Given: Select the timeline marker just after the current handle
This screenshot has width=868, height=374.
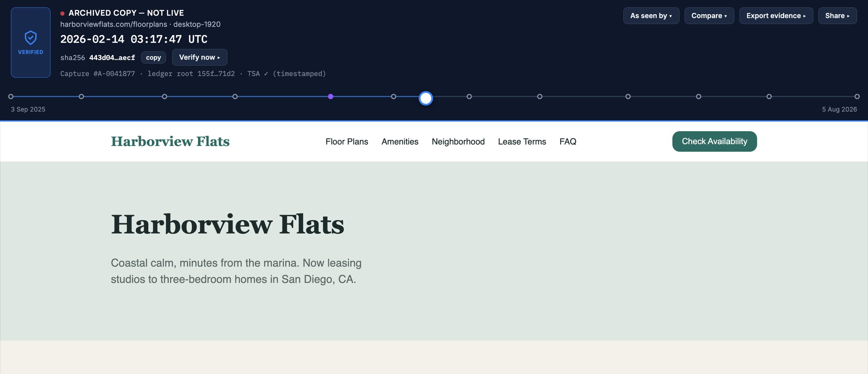Looking at the screenshot, I should click(x=469, y=96).
